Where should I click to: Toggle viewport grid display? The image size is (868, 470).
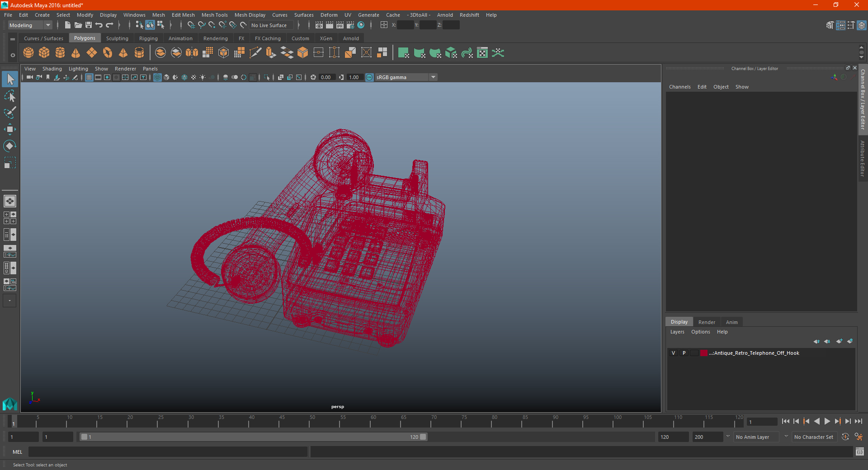pyautogui.click(x=89, y=78)
